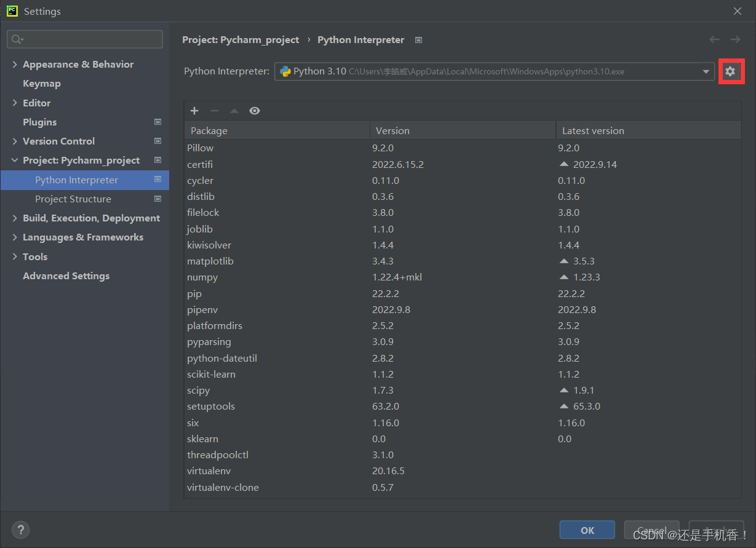The width and height of the screenshot is (756, 548).
Task: Expand Build, Execution, Deployment section
Action: pos(15,218)
